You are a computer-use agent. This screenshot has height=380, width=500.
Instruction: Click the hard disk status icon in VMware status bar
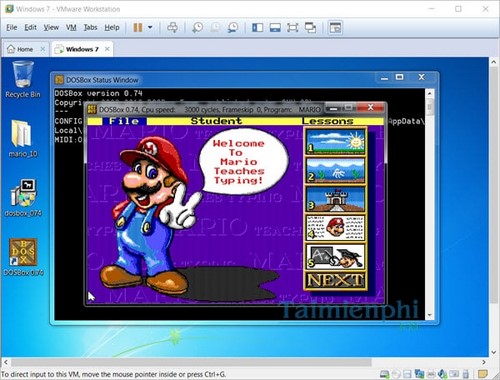(384, 374)
